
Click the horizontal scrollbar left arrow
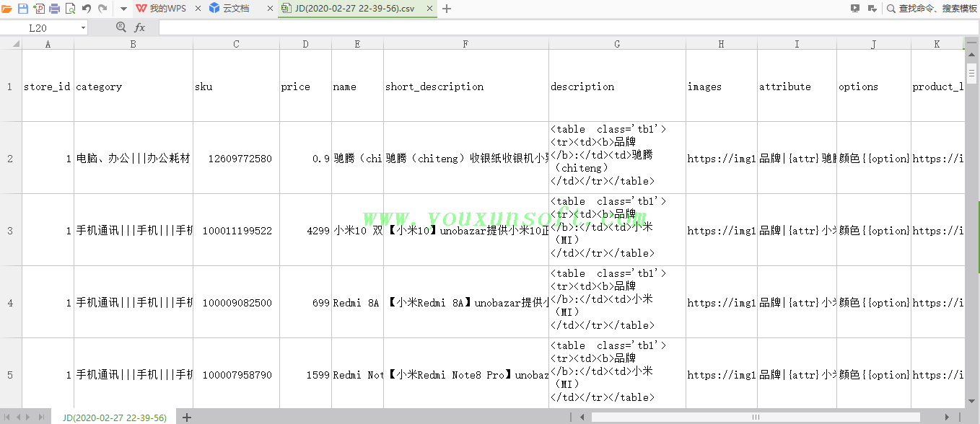(583, 417)
